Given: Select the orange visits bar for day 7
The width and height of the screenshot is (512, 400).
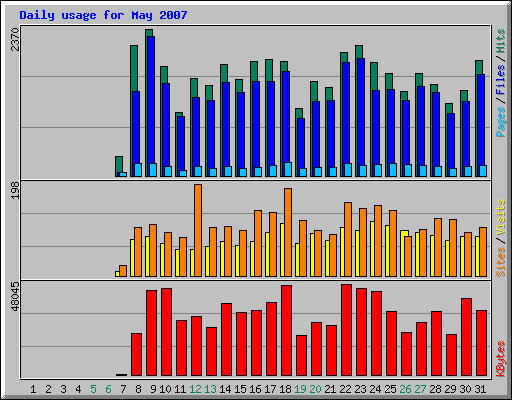Looking at the screenshot, I should pos(123,271).
